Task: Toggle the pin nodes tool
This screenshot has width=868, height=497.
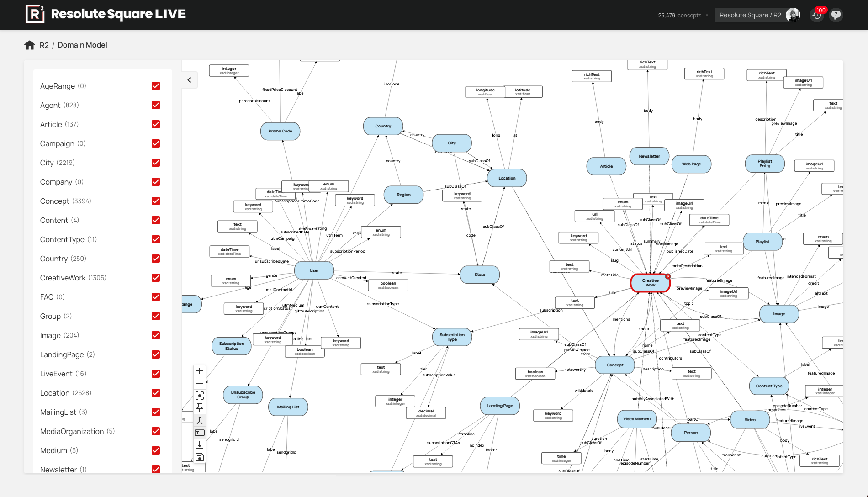Action: point(200,407)
